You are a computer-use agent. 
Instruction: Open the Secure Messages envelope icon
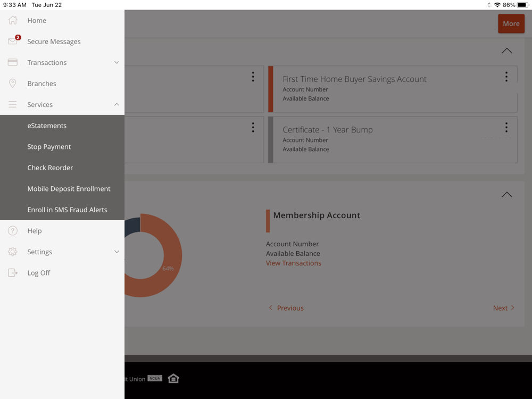click(x=13, y=41)
